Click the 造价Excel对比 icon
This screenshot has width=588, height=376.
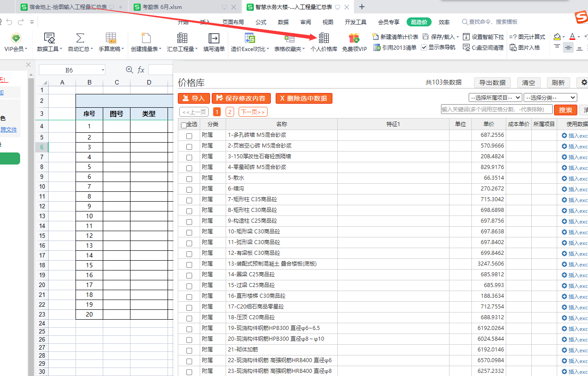pos(249,38)
